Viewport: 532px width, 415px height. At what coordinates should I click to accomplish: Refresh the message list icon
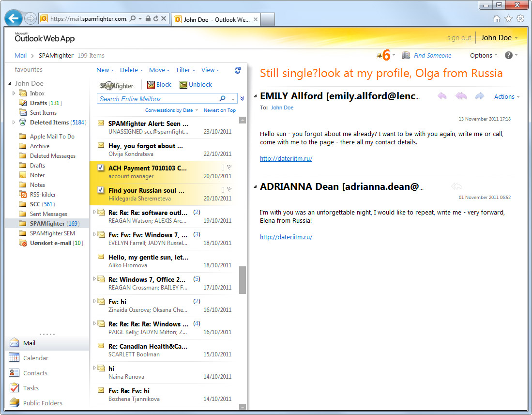pos(238,70)
